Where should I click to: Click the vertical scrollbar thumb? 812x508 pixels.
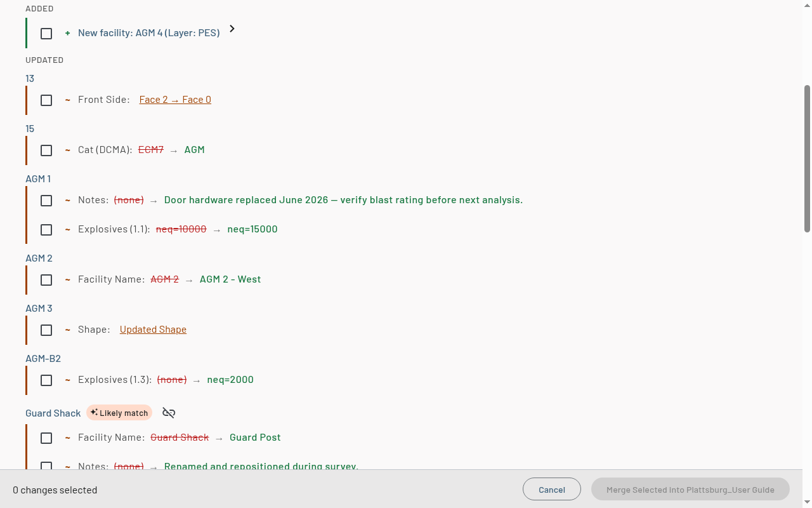tap(808, 159)
